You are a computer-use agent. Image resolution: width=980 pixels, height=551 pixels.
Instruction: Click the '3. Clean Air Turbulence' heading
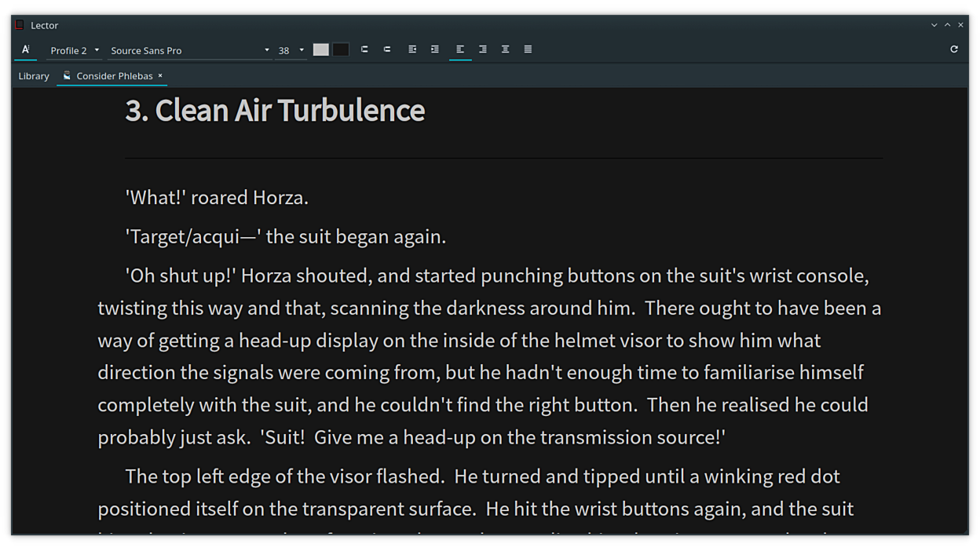pyautogui.click(x=275, y=111)
